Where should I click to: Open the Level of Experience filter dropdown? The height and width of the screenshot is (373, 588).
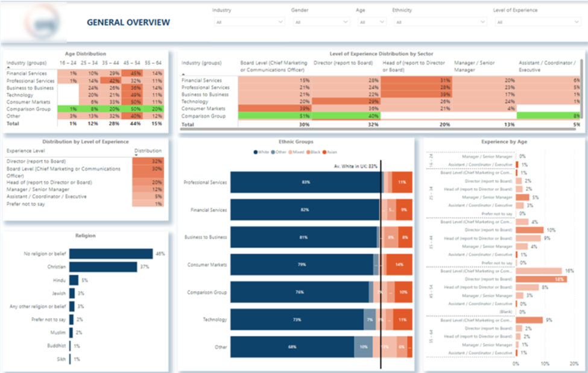(x=537, y=22)
